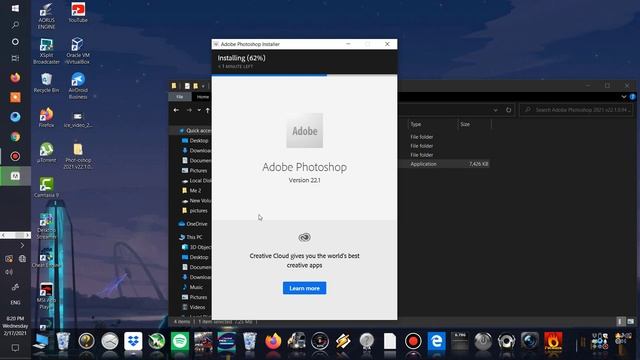Open Firefox from the vertical taskbar

pos(15,78)
